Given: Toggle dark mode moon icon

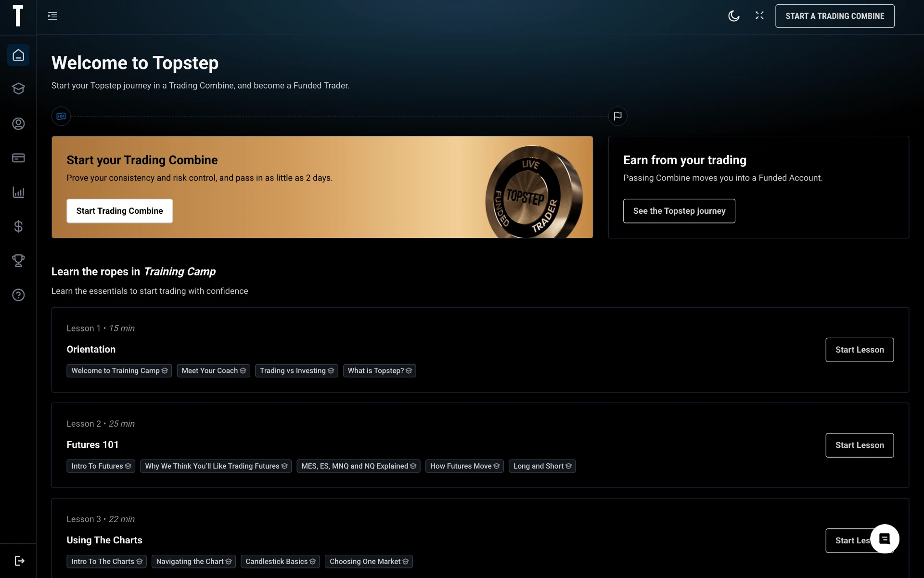Looking at the screenshot, I should [734, 16].
